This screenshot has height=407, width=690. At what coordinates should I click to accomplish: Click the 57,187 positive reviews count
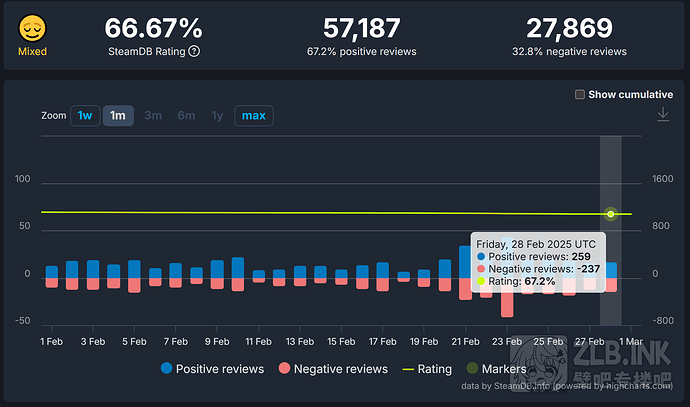click(363, 28)
